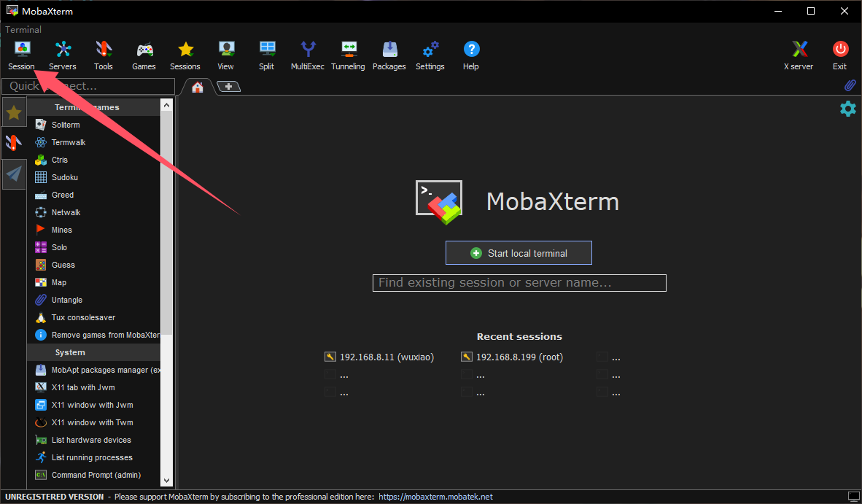862x504 pixels.
Task: Open recent session 192.168.8.199 (root)
Action: pos(513,357)
